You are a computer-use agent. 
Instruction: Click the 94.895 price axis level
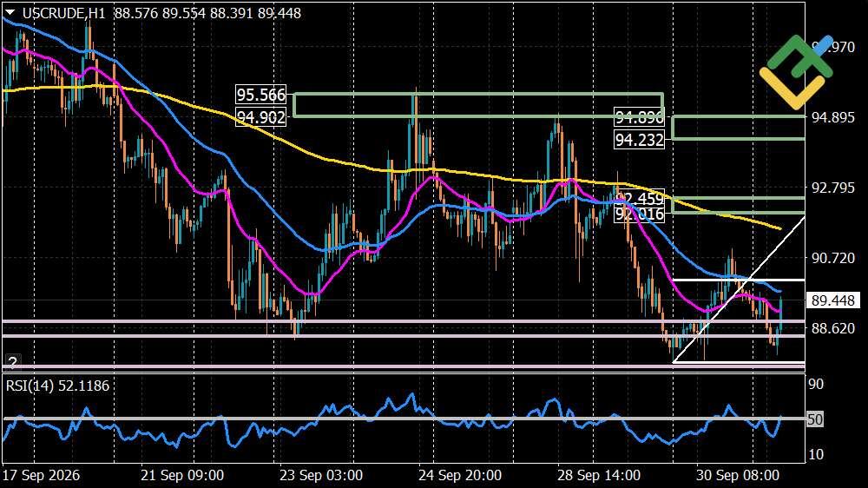tap(832, 117)
